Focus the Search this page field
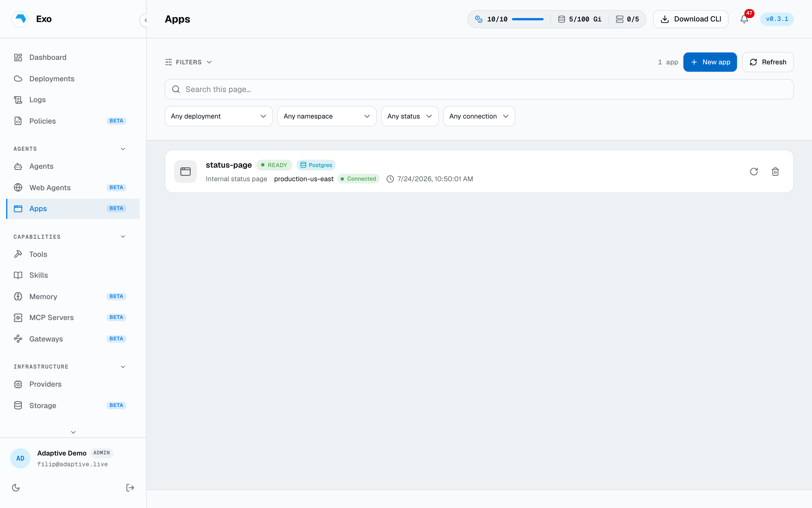Viewport: 812px width, 508px height. click(479, 89)
